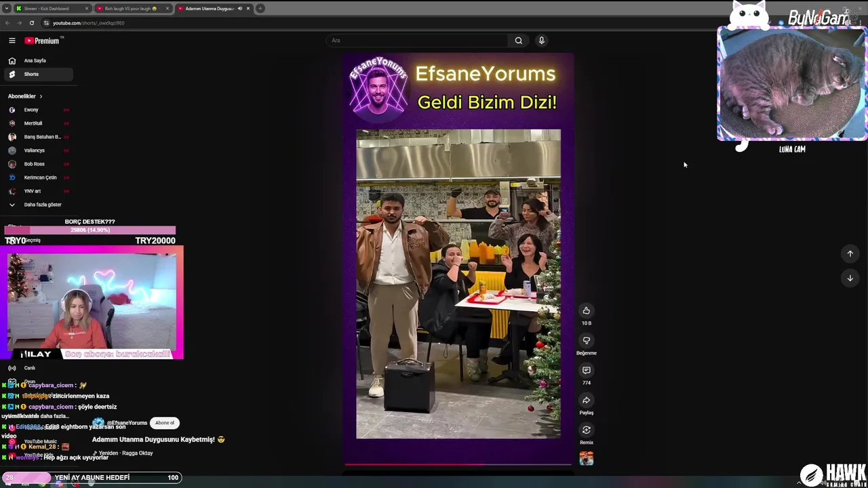Image resolution: width=868 pixels, height=488 pixels.
Task: Open the Remix option
Action: pyautogui.click(x=587, y=430)
